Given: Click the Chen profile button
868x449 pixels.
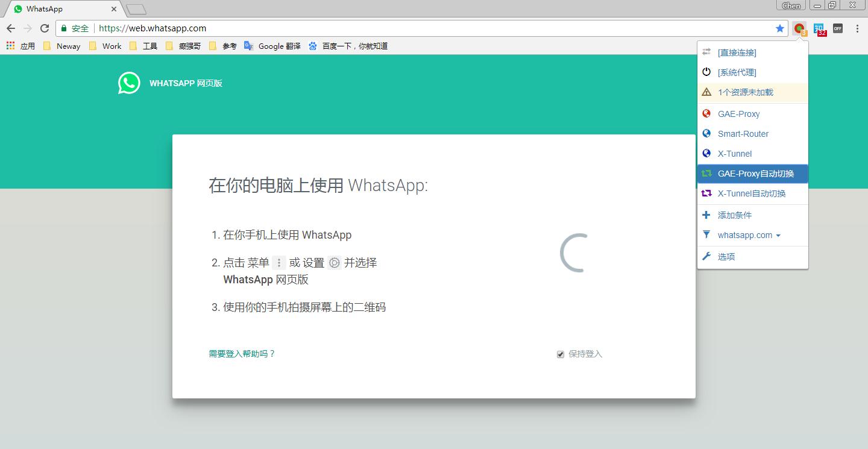Looking at the screenshot, I should click(x=791, y=5).
